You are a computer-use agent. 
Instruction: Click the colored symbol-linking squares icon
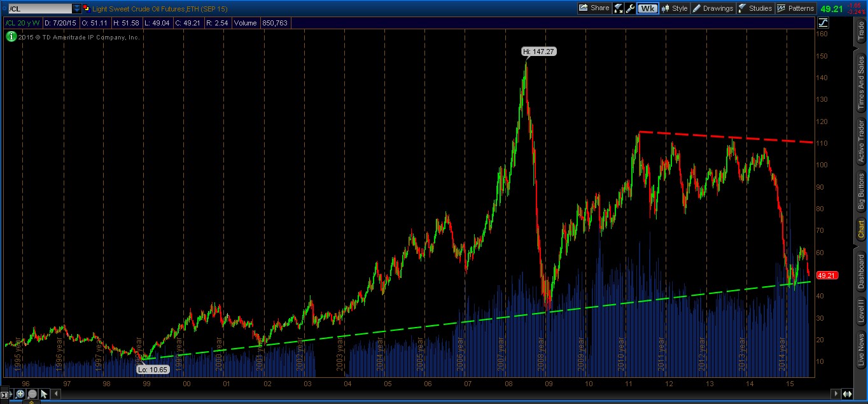[x=87, y=8]
